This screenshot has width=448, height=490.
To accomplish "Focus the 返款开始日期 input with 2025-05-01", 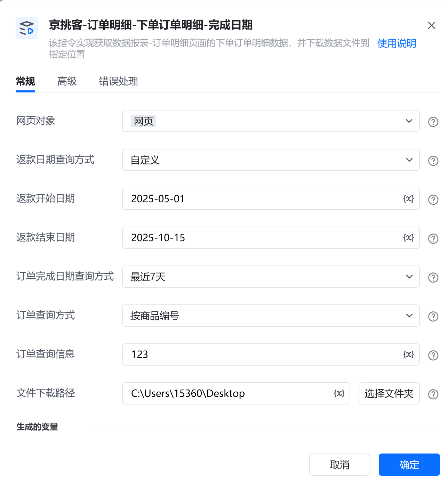I will pos(271,199).
